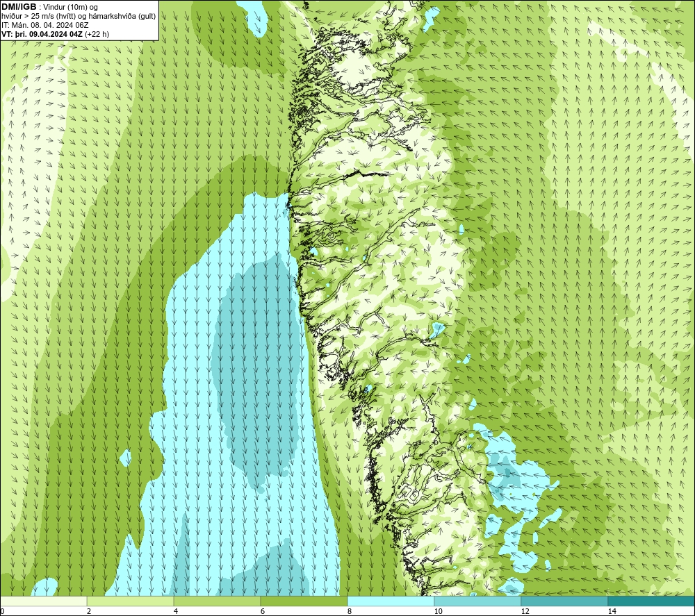Click the legend label '6'
The width and height of the screenshot is (695, 616).
[x=263, y=611]
